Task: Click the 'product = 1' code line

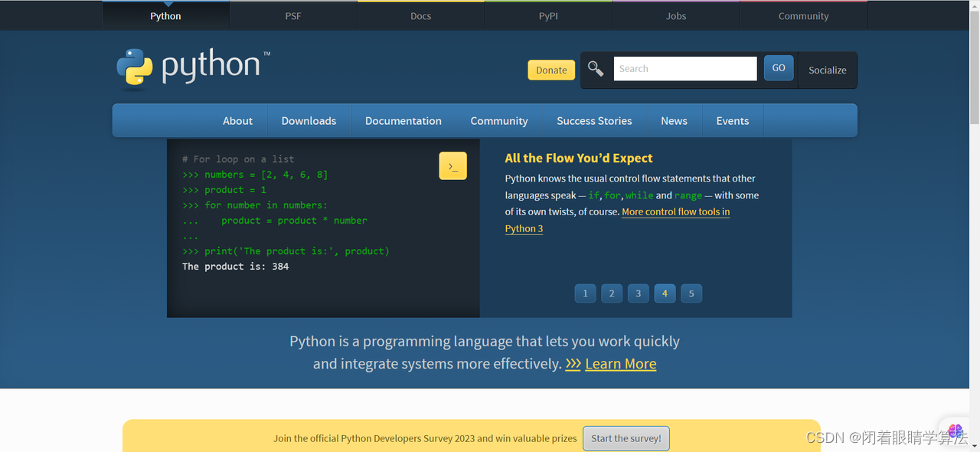Action: click(235, 190)
